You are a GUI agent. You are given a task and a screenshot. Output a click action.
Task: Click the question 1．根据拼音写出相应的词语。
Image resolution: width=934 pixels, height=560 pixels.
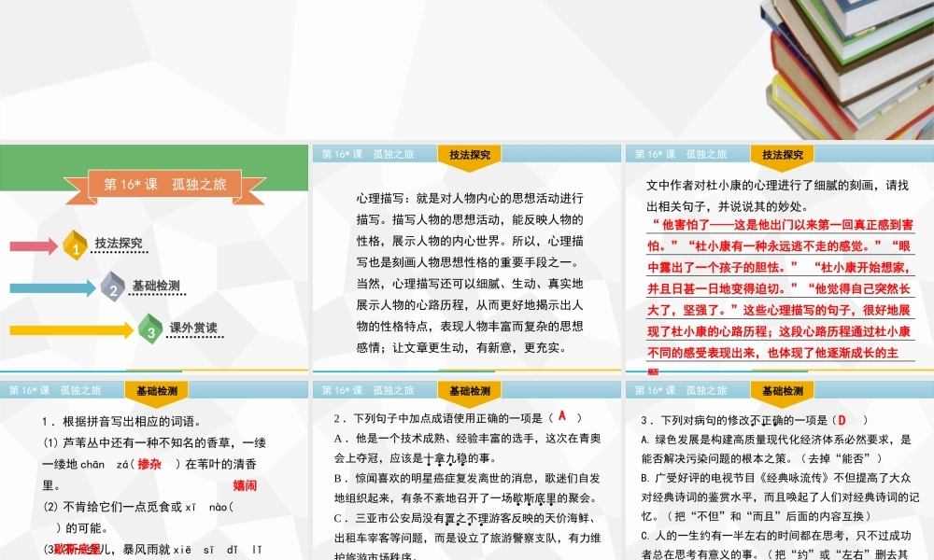click(122, 421)
